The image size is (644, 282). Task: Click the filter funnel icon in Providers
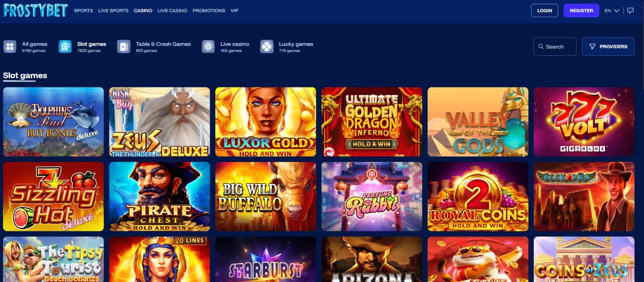592,47
